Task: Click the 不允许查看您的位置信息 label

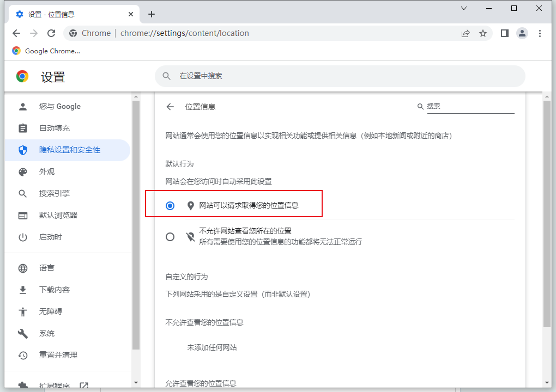Action: pyautogui.click(x=204, y=322)
